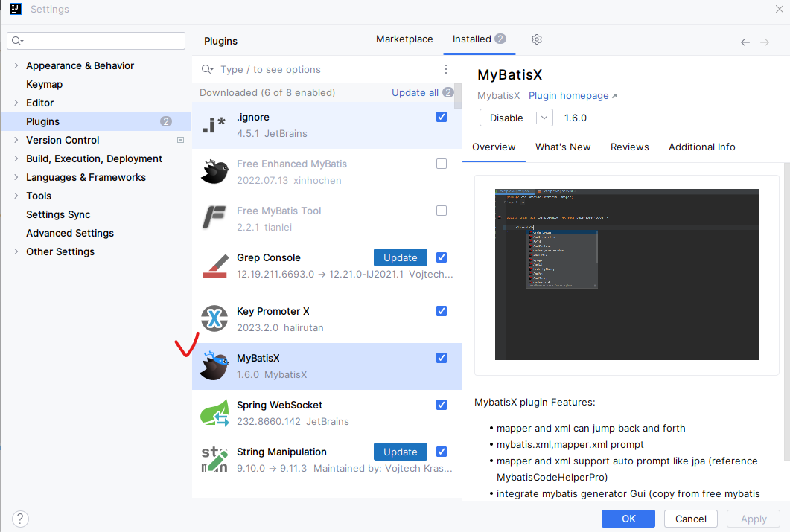The height and width of the screenshot is (532, 790).
Task: Open the What's New tab
Action: pos(563,147)
